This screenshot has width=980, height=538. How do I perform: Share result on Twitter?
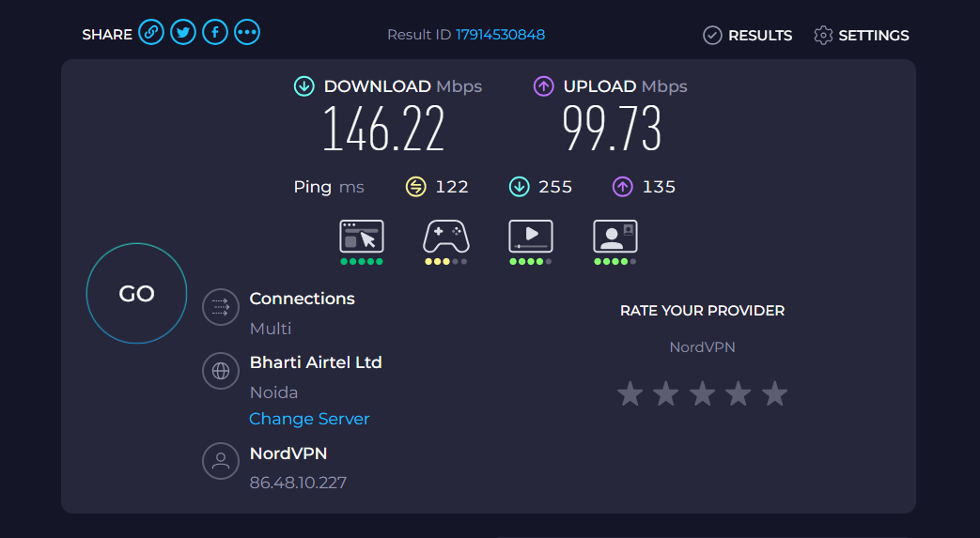(x=183, y=32)
